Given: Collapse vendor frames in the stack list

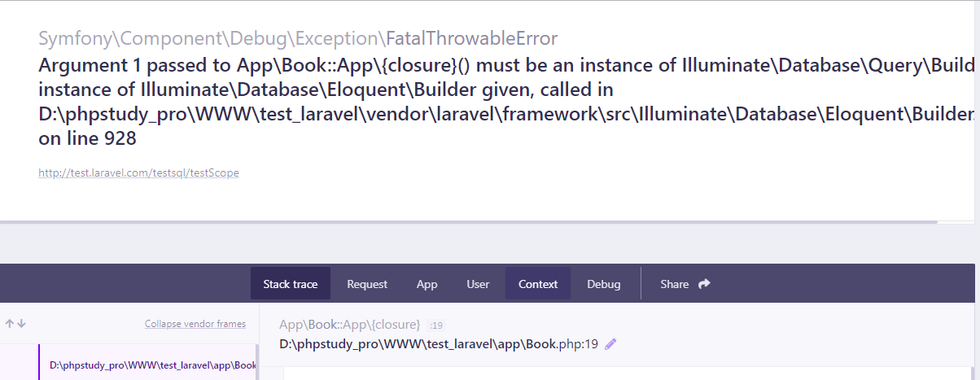Looking at the screenshot, I should point(195,324).
